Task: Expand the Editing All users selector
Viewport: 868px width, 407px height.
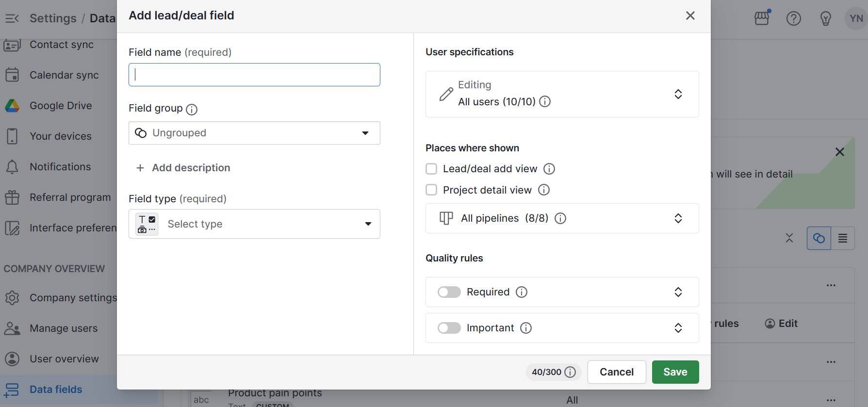Action: point(562,94)
